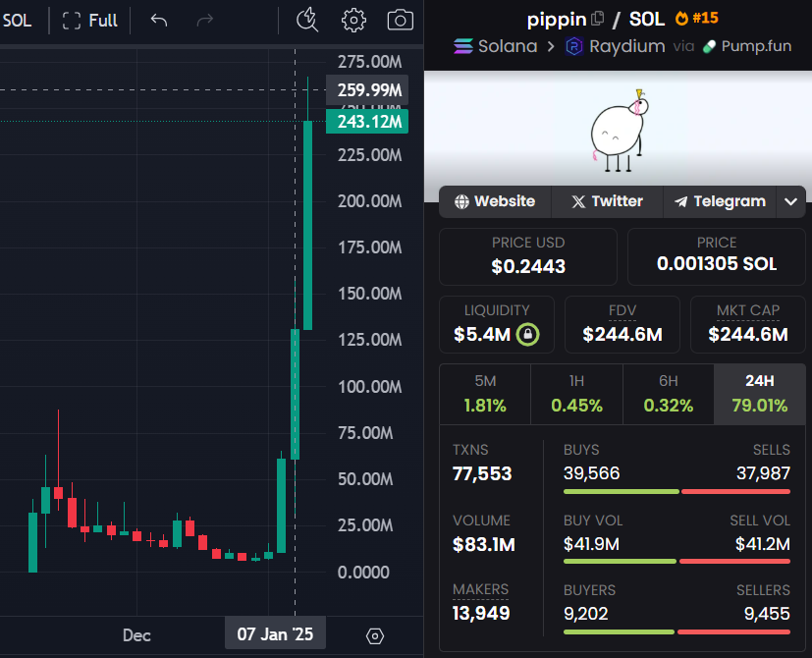
Task: Click the MKT CAP $244.6M value
Action: point(748,335)
